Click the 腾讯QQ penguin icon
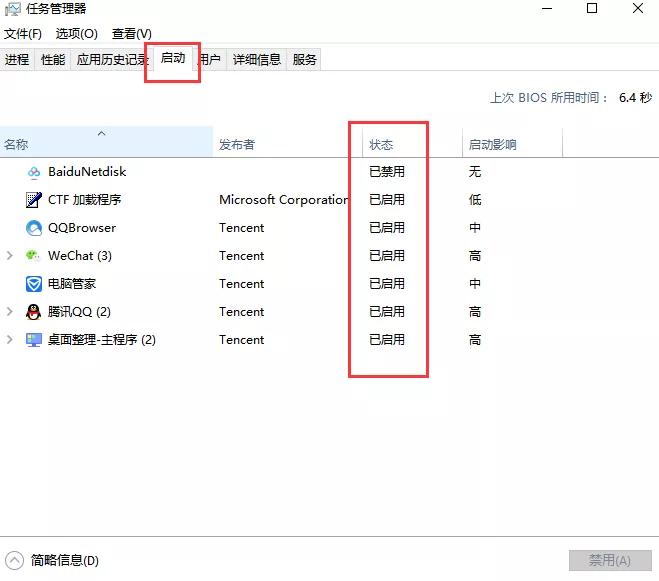659x581 pixels. [x=34, y=312]
